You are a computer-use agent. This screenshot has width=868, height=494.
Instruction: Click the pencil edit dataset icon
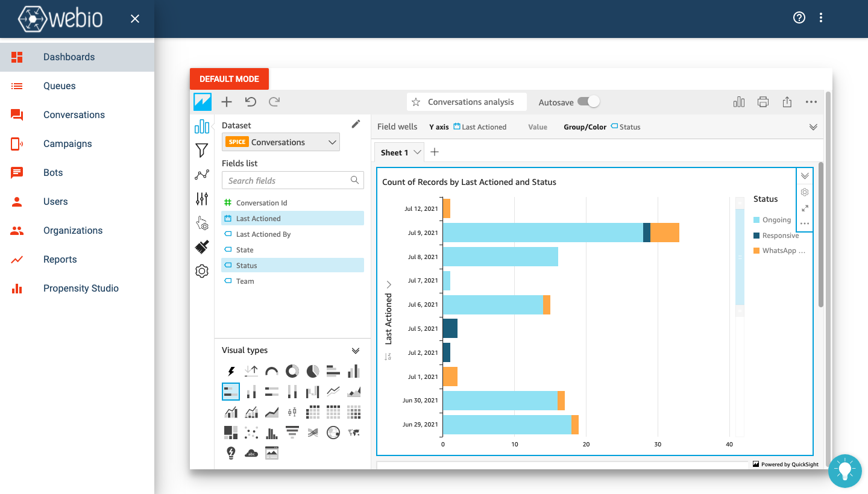click(x=356, y=124)
